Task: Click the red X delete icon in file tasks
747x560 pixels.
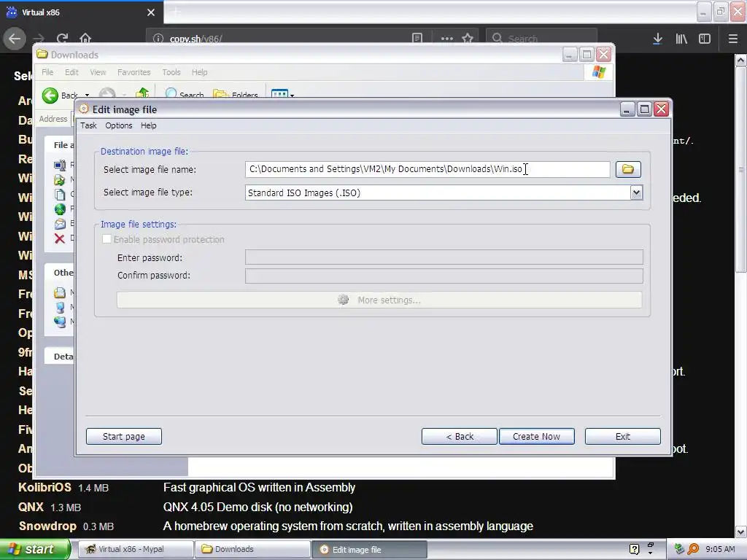Action: 60,238
